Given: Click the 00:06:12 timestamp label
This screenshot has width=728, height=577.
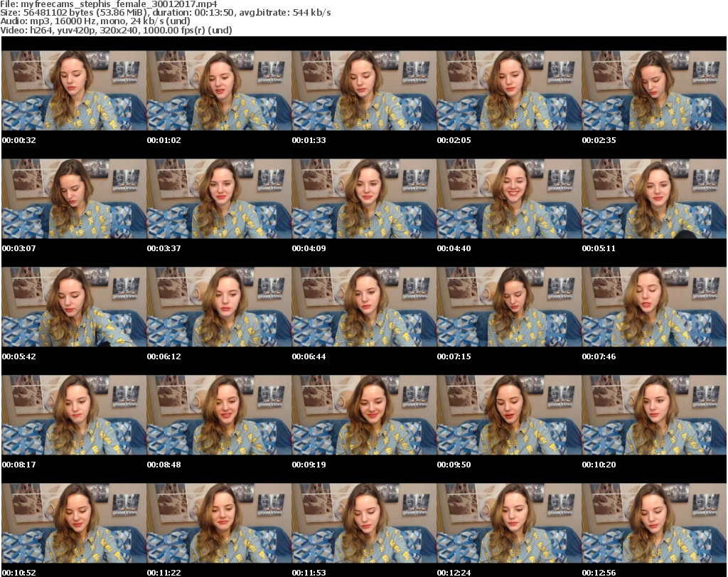Looking at the screenshot, I should pyautogui.click(x=164, y=356).
